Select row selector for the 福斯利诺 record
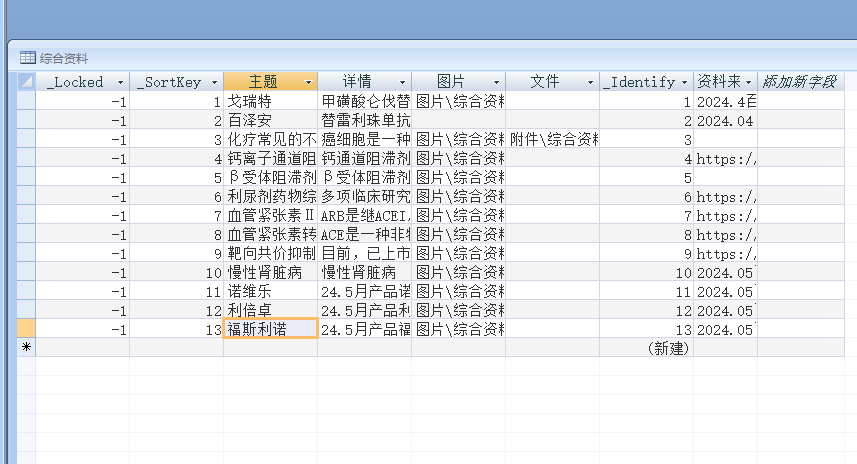 (x=26, y=328)
